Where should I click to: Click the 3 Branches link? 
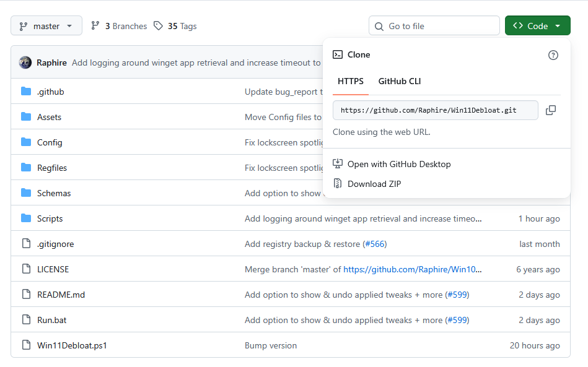point(126,26)
